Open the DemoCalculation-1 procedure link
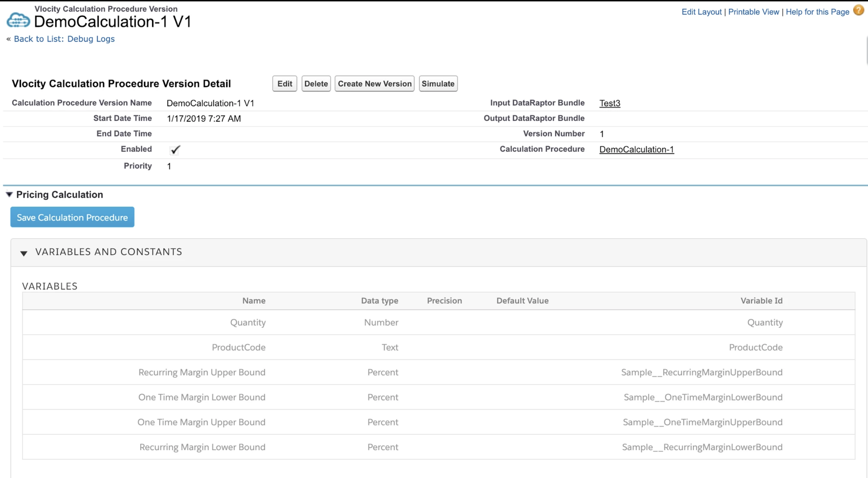The width and height of the screenshot is (868, 478). [x=637, y=149]
